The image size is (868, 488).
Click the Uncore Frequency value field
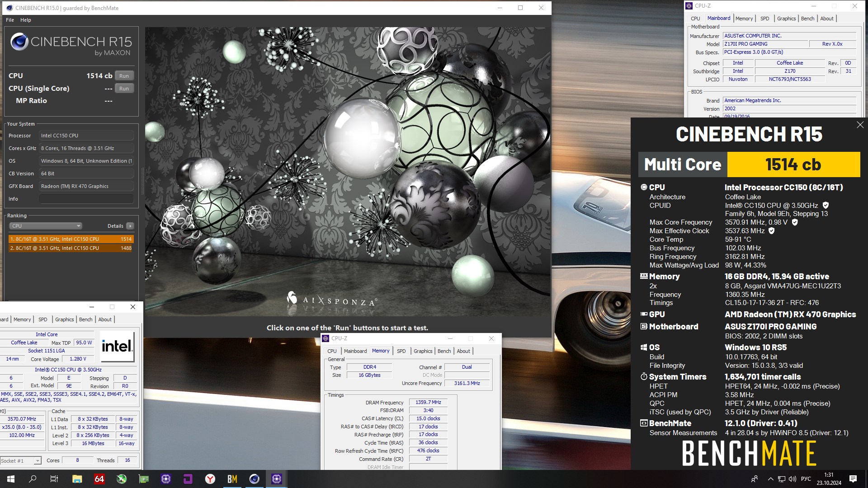coord(467,383)
